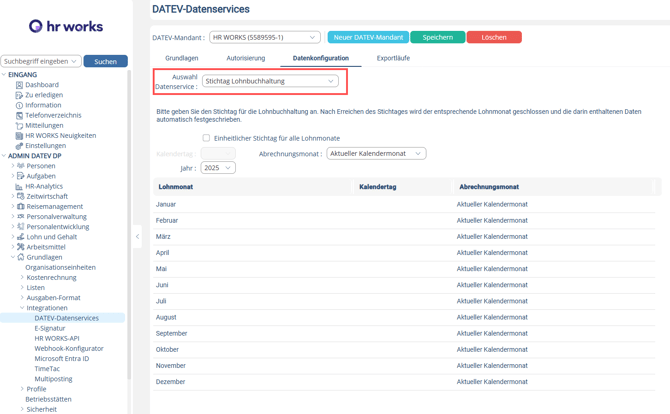Screen dimensions: 670x414
Task: Open the Abrechnungsmonat dropdown
Action: coord(376,153)
